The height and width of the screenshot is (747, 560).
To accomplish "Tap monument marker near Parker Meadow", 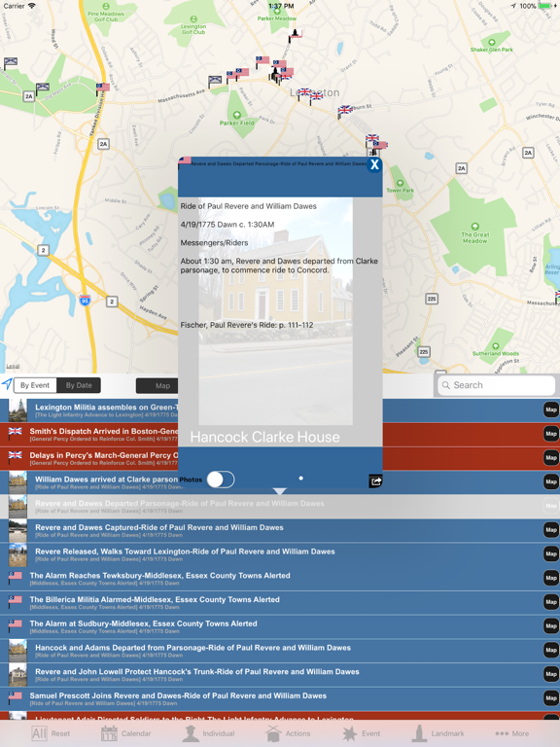I will point(296,34).
